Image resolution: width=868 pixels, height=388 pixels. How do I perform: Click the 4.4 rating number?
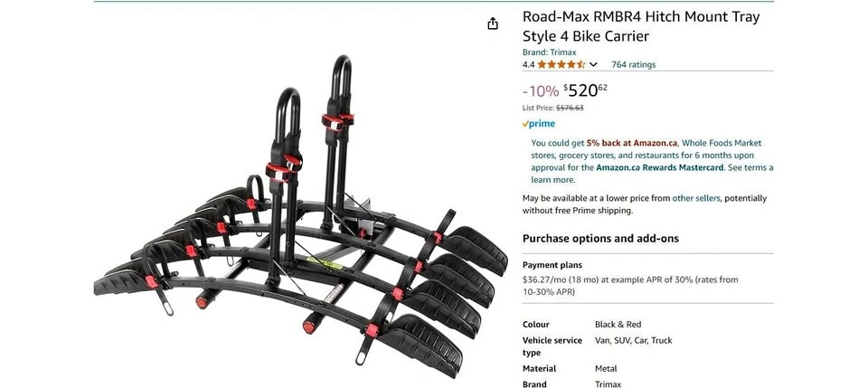coord(528,64)
